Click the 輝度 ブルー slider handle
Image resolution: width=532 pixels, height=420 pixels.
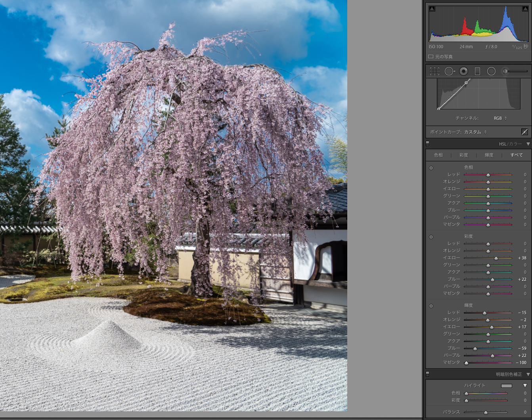click(475, 349)
